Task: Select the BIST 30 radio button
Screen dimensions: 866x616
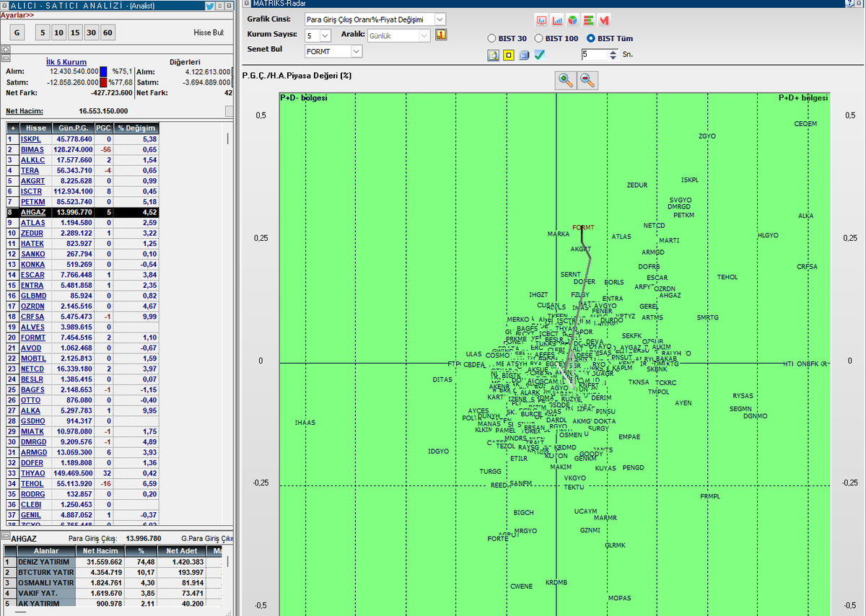Action: click(x=492, y=38)
